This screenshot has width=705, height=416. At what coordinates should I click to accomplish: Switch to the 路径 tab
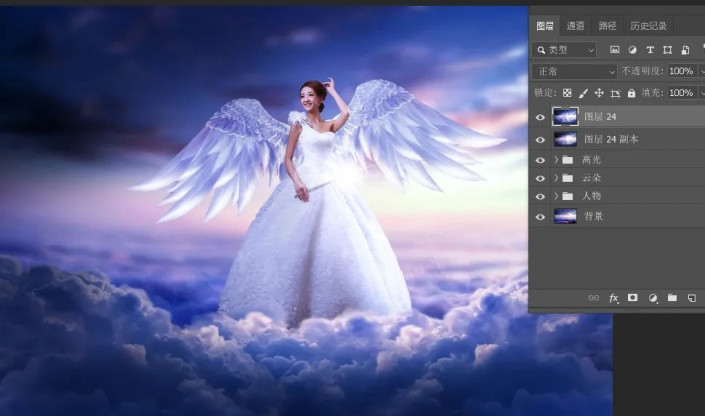pos(607,26)
